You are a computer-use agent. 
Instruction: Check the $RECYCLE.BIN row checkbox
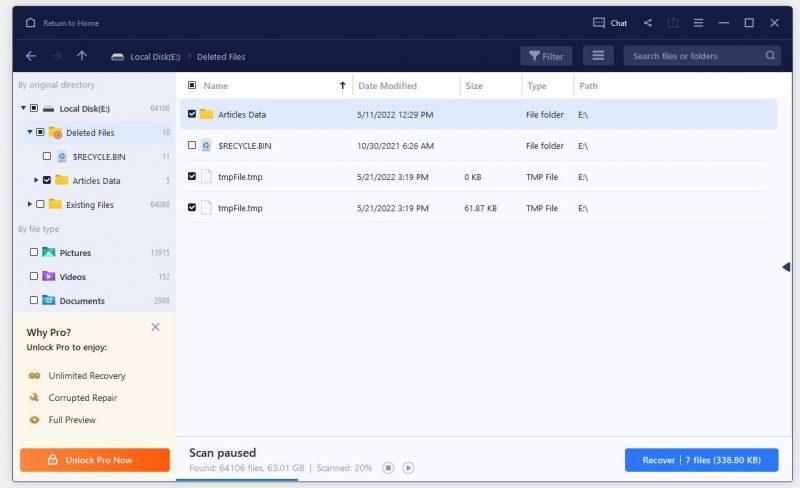pos(192,146)
